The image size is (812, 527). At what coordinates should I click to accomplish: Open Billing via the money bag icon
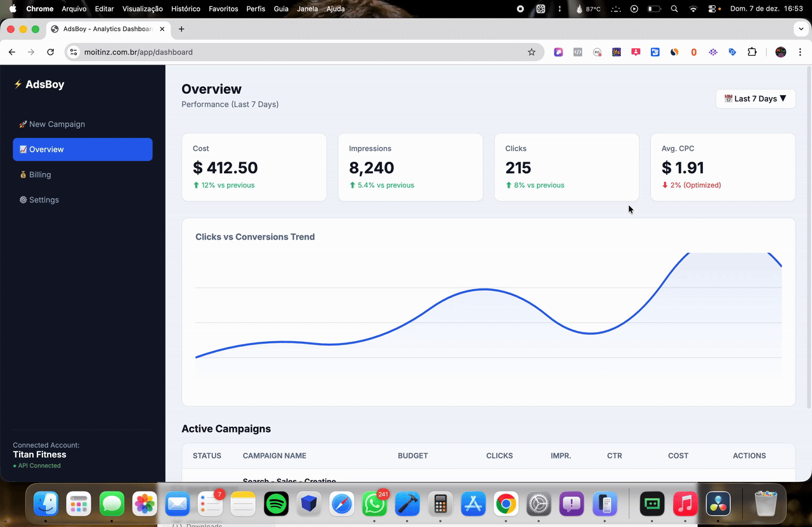(x=23, y=174)
